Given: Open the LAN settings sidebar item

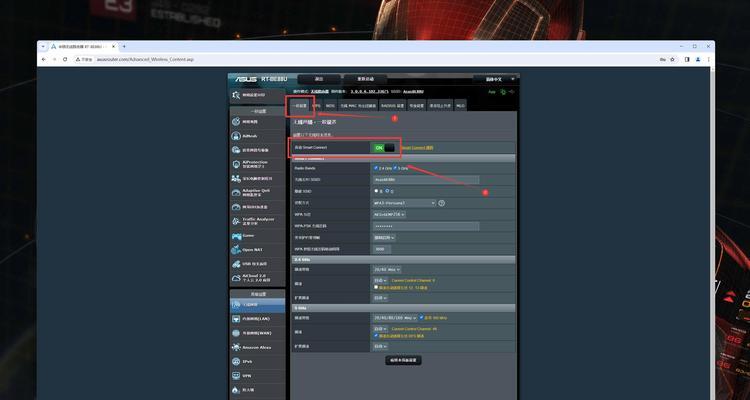Looking at the screenshot, I should click(257, 319).
